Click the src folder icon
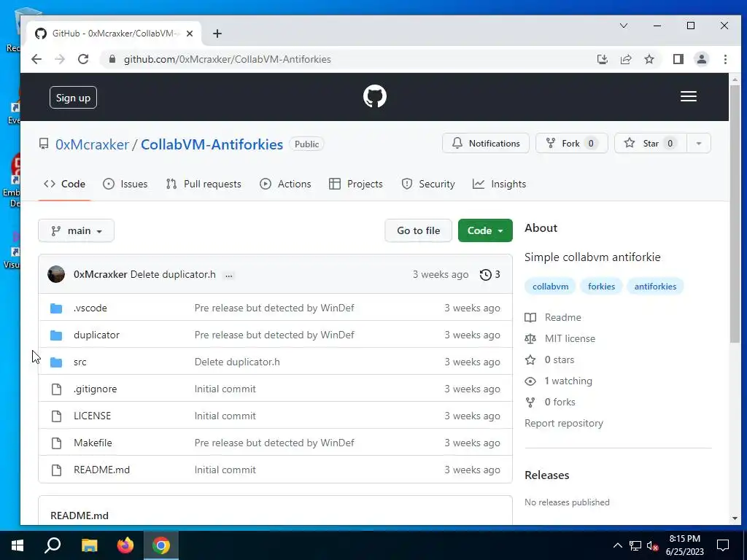Image resolution: width=747 pixels, height=560 pixels. (56, 362)
